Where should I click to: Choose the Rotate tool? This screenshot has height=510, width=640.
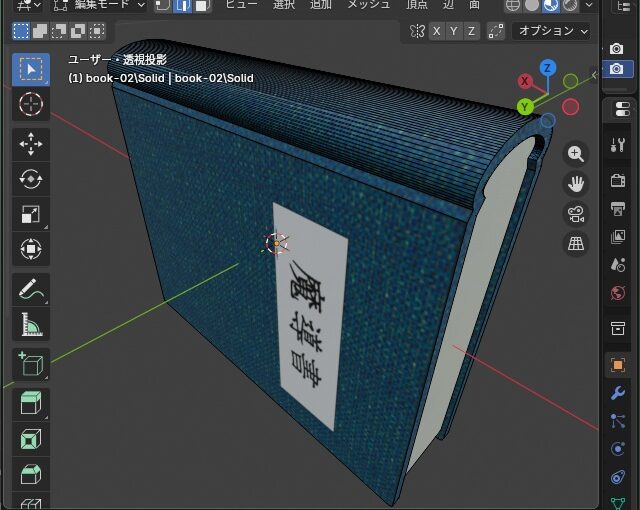click(x=31, y=179)
